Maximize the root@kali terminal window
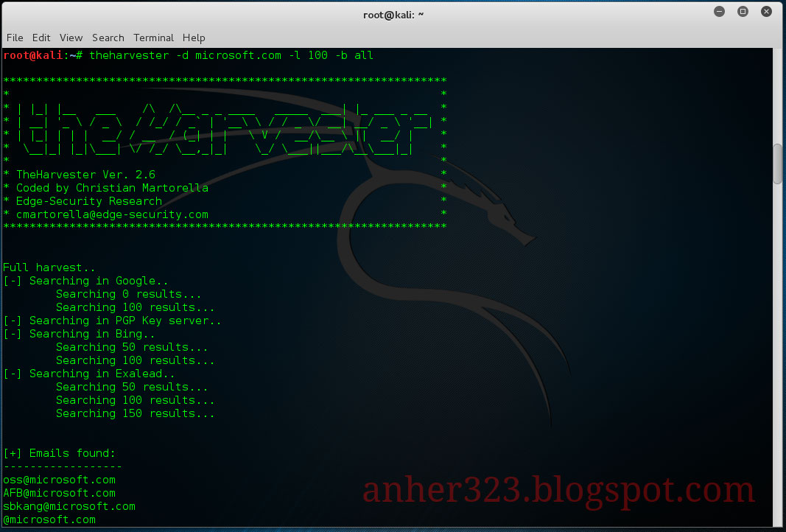 743,12
